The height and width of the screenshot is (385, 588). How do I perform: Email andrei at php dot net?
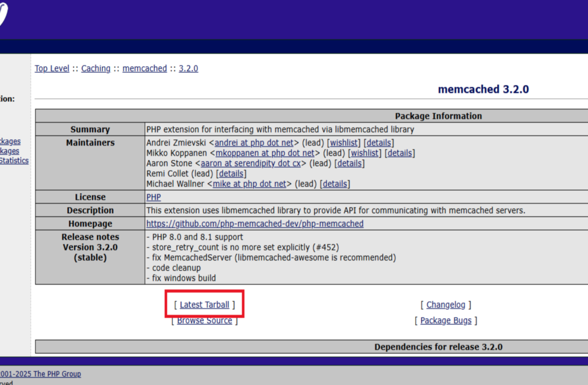coord(254,143)
